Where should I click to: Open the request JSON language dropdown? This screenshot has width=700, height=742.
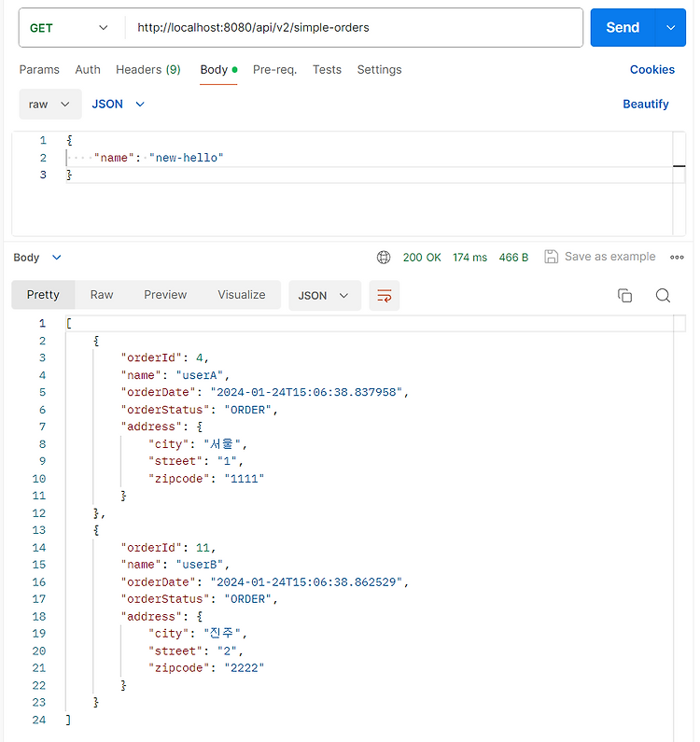pos(118,105)
